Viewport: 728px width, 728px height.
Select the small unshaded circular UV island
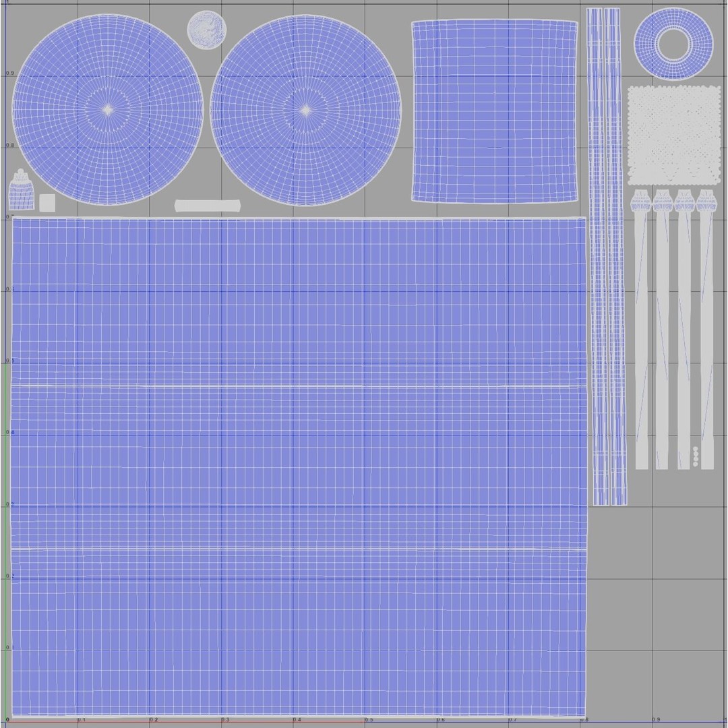coord(207,30)
